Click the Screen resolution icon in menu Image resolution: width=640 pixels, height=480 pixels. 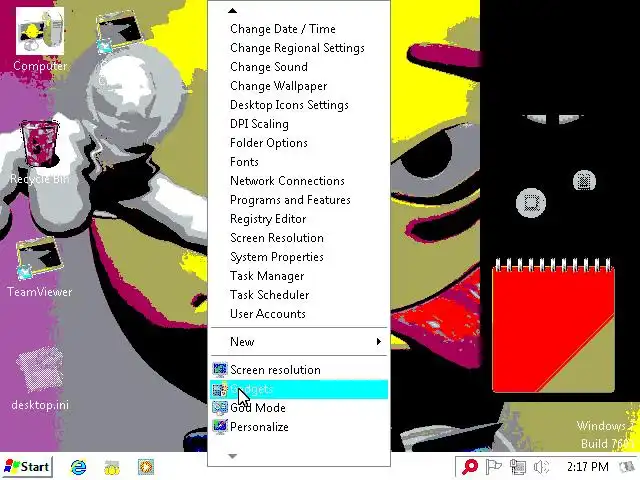[220, 369]
